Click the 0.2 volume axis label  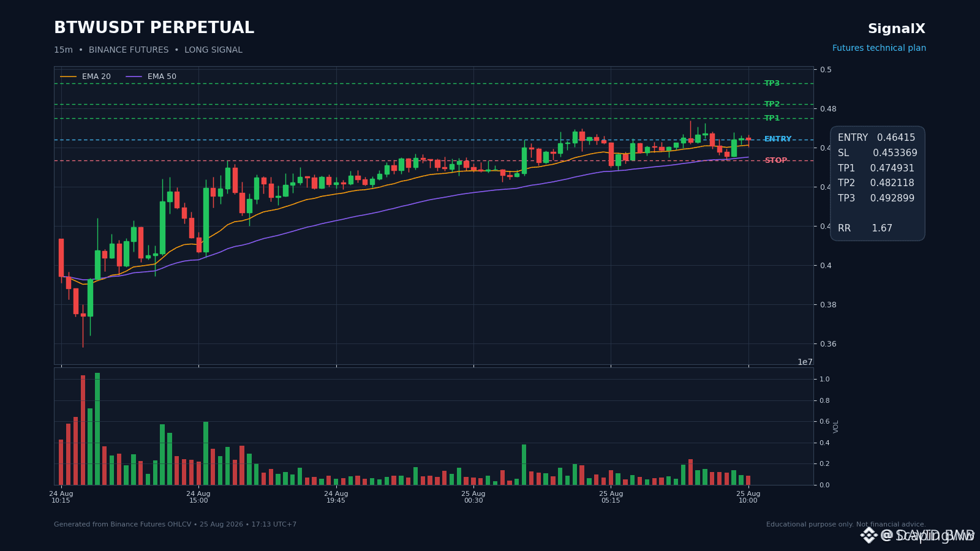[x=824, y=464]
